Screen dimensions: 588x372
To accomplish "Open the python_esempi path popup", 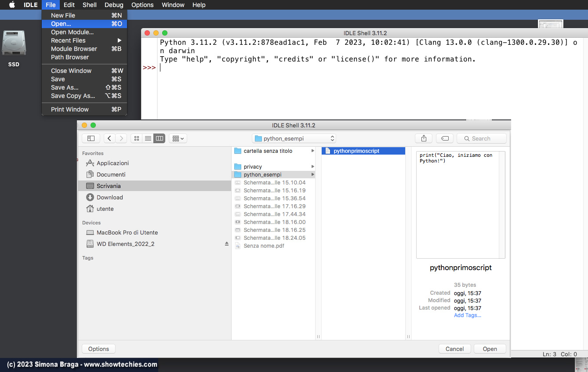I will pyautogui.click(x=294, y=138).
